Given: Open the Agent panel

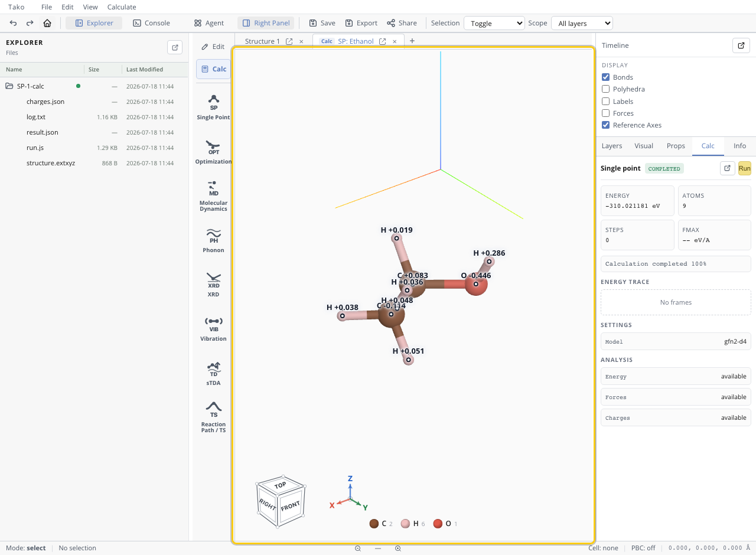Looking at the screenshot, I should coord(209,23).
